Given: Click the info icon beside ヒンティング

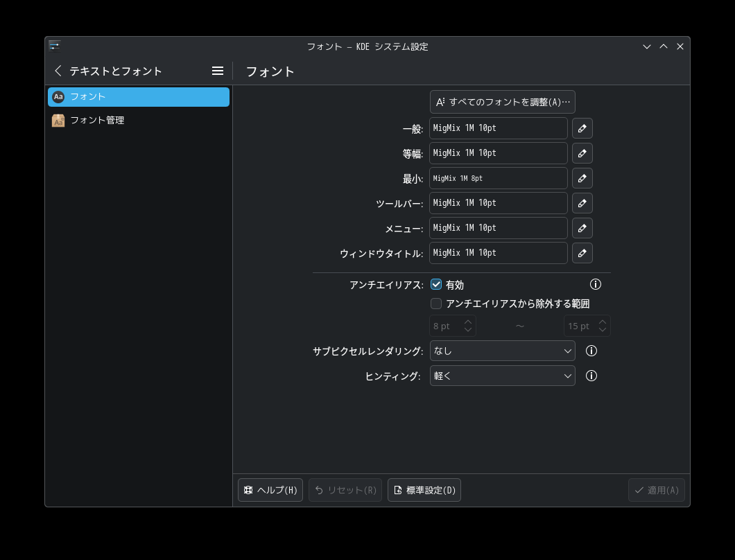Looking at the screenshot, I should [591, 376].
